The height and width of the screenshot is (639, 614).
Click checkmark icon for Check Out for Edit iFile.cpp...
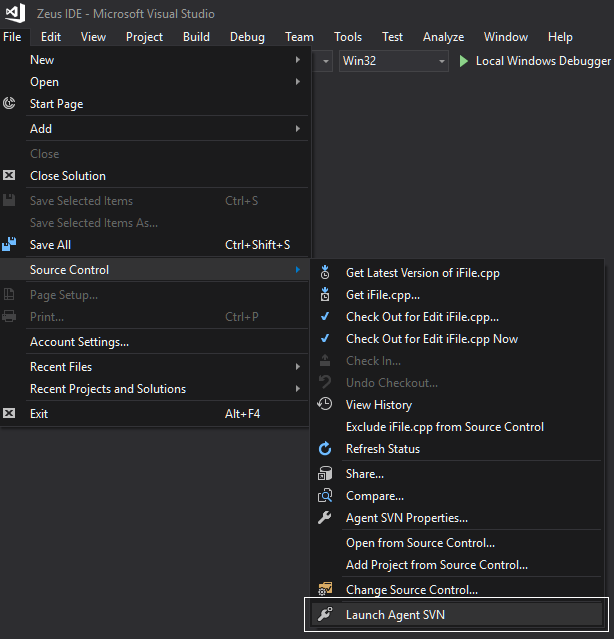point(325,316)
